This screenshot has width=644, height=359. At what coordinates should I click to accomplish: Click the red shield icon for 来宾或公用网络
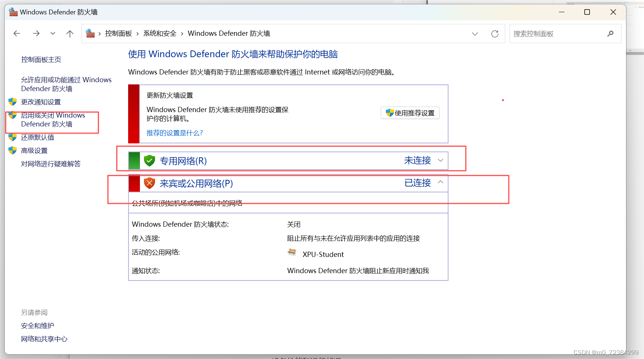click(149, 183)
